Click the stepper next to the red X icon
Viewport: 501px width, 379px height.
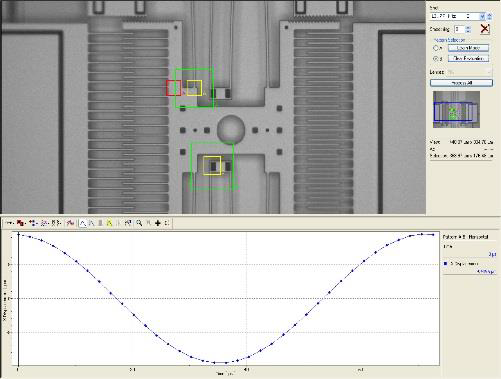tap(468, 29)
